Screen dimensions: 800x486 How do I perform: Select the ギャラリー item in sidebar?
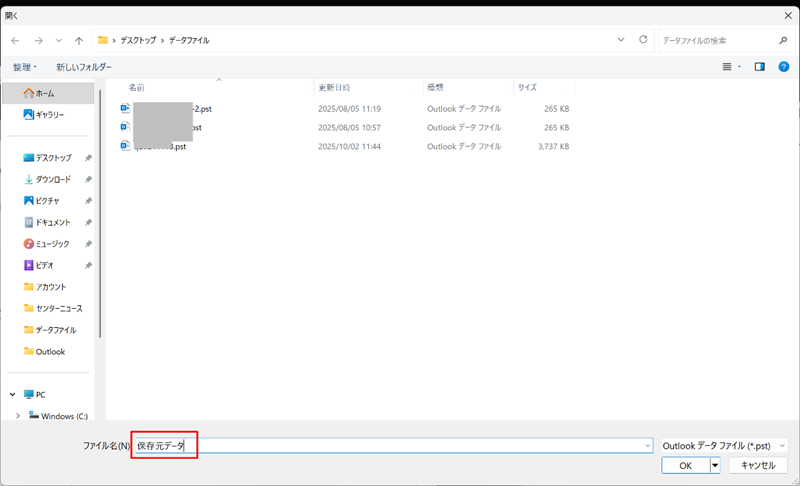pos(50,114)
